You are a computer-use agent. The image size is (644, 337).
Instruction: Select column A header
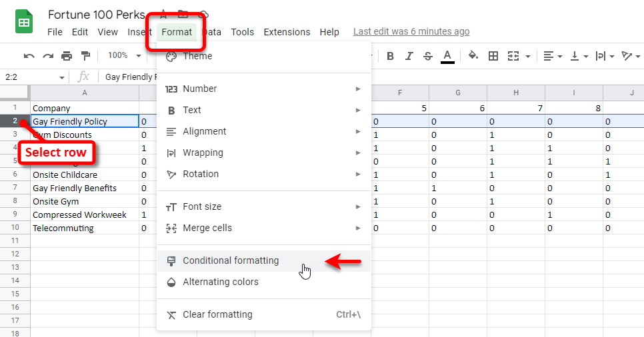coord(85,93)
